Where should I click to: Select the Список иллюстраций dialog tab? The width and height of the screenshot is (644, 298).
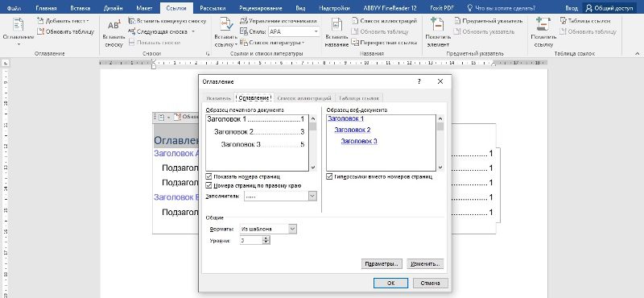pyautogui.click(x=304, y=97)
